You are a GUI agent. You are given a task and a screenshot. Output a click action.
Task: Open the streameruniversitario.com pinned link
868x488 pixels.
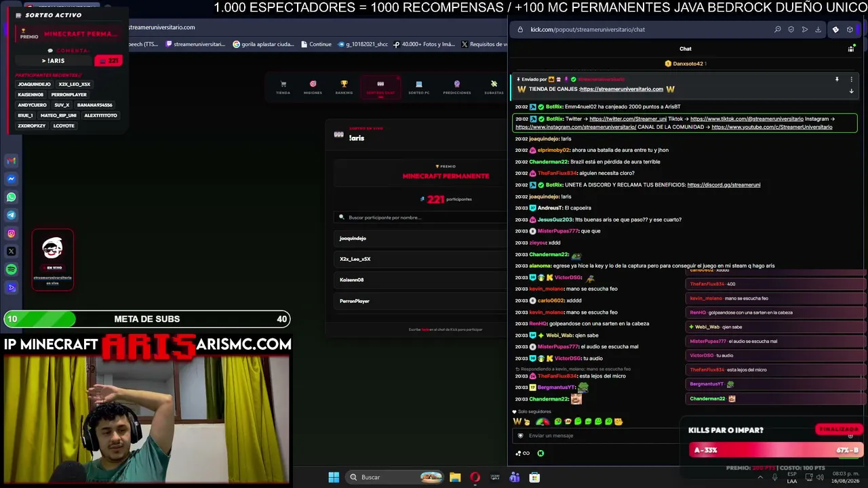point(621,89)
